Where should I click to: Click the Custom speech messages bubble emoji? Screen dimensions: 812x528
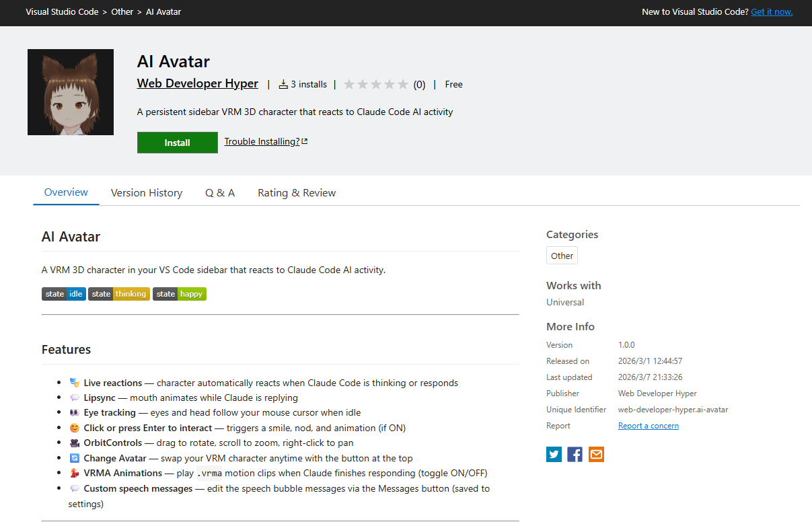point(75,488)
